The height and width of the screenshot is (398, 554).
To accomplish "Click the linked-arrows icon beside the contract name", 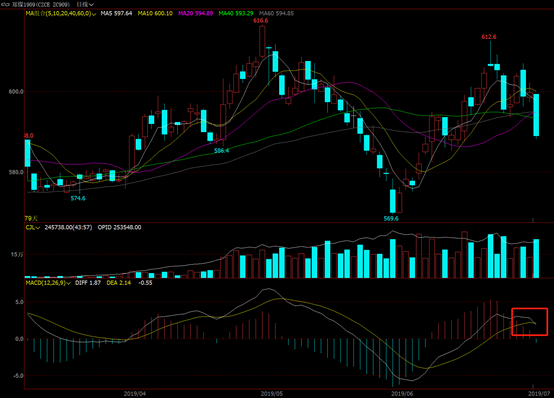I will (6, 4).
